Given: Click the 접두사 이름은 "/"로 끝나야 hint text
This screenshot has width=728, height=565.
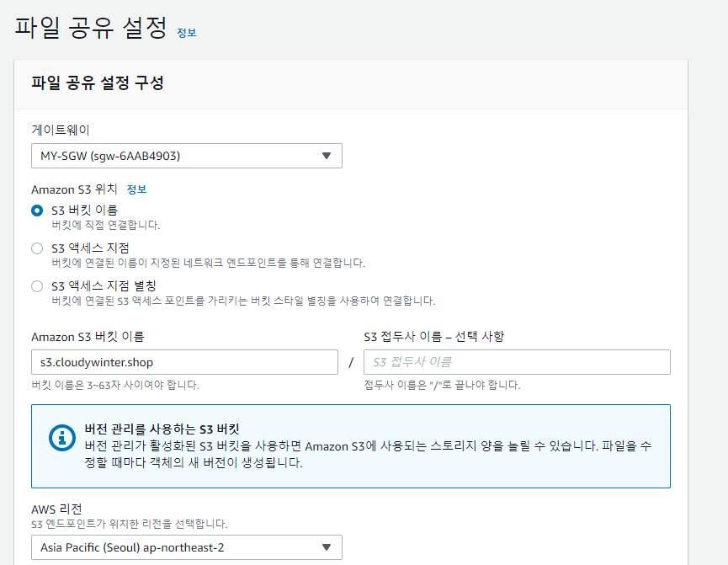Looking at the screenshot, I should click(442, 385).
